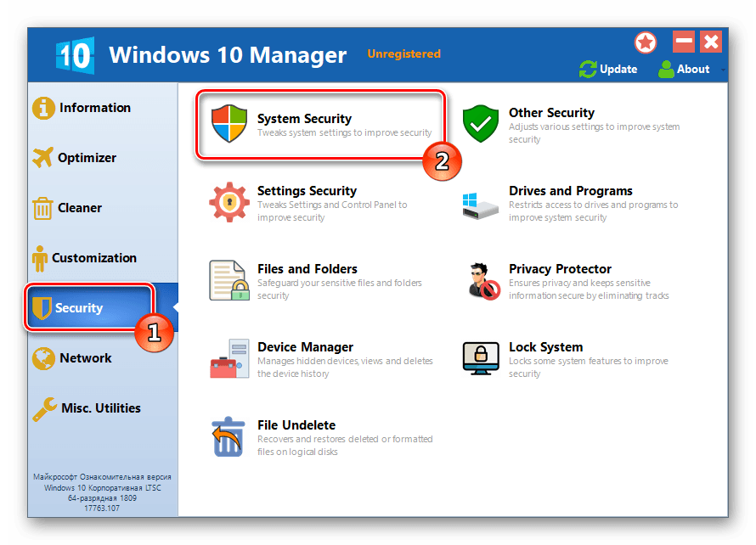Click the File Undelete recycle bin icon

tap(228, 436)
